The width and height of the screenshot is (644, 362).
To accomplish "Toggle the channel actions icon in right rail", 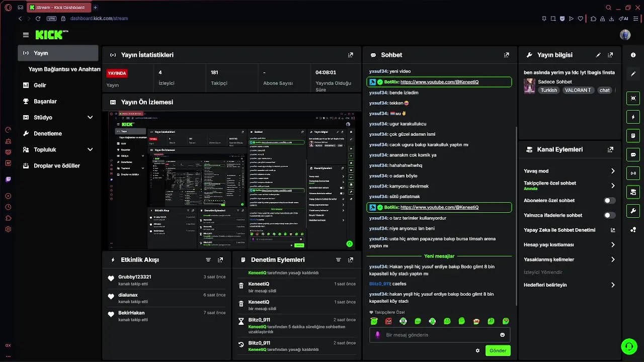I will (x=633, y=192).
